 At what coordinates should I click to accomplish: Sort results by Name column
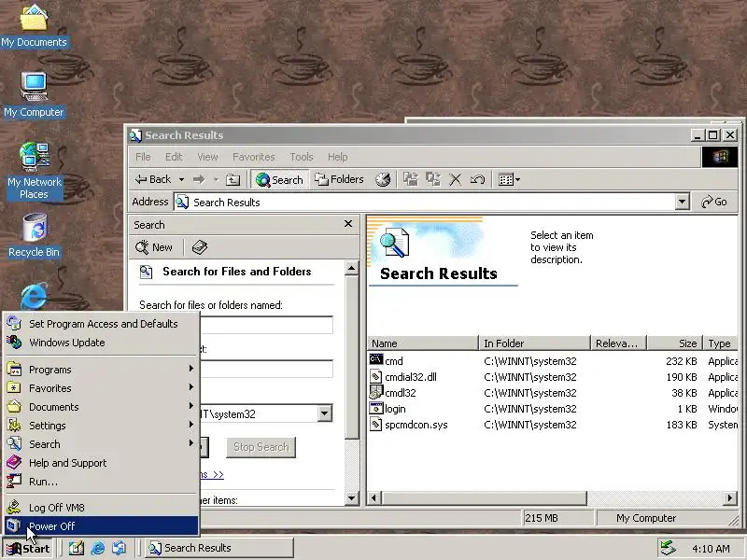(x=423, y=343)
